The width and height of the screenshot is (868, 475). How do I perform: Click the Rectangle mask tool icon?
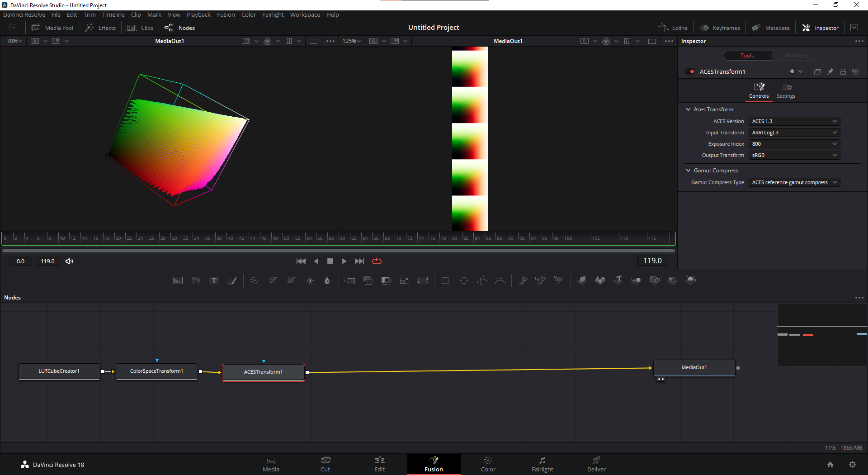(446, 281)
